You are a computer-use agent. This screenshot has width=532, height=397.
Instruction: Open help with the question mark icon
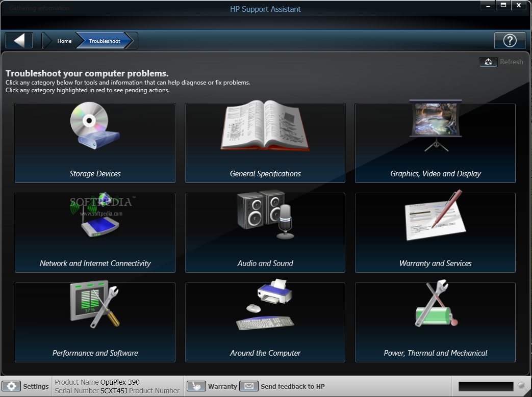[510, 41]
